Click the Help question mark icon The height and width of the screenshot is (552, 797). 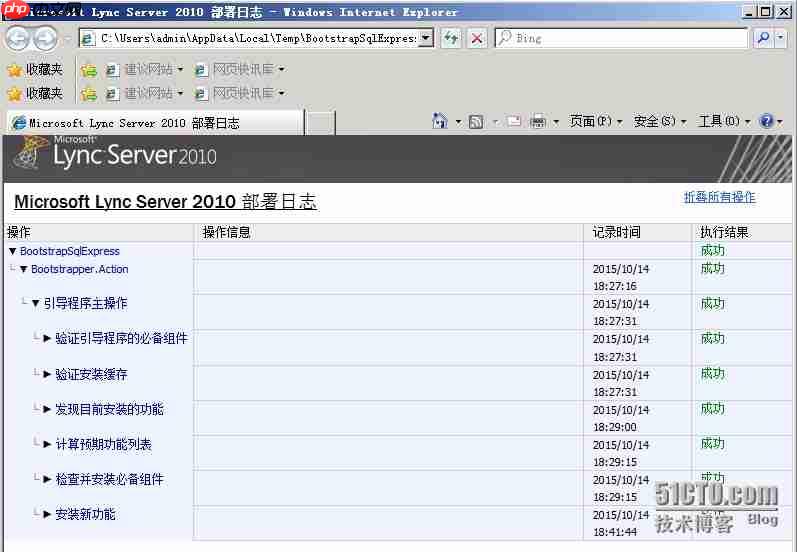(766, 121)
